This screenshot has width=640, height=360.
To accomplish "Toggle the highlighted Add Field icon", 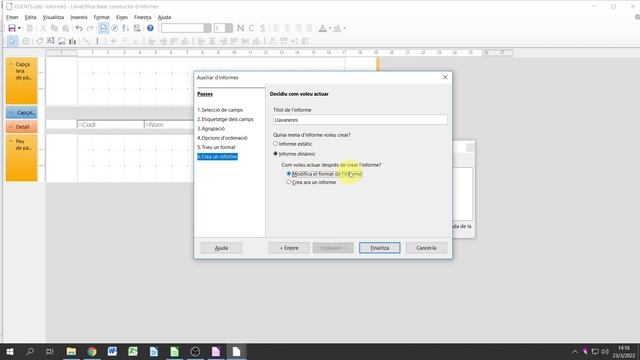I will click(103, 28).
